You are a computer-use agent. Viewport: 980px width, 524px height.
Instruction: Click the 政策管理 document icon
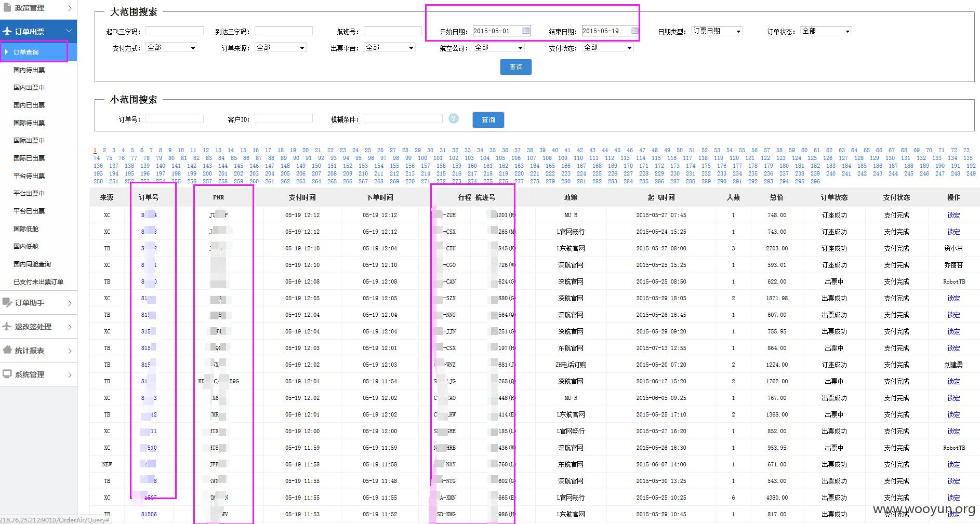[x=7, y=7]
